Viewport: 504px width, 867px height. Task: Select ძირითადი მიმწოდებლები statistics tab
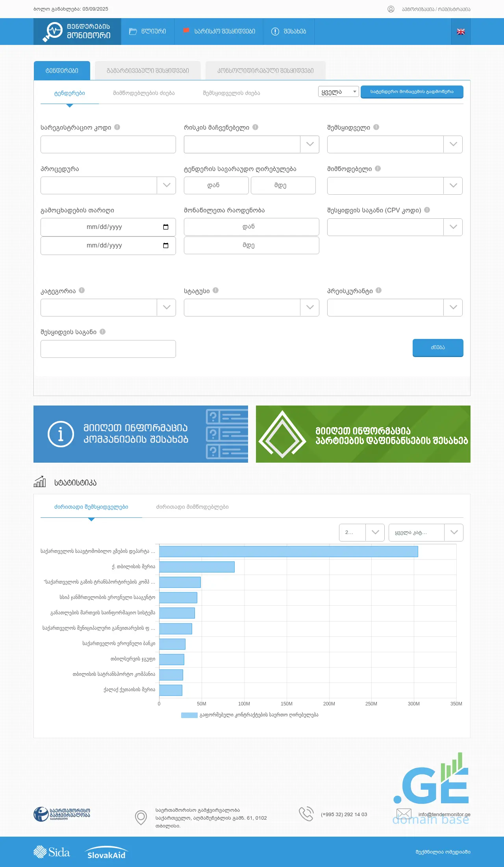[x=192, y=507]
